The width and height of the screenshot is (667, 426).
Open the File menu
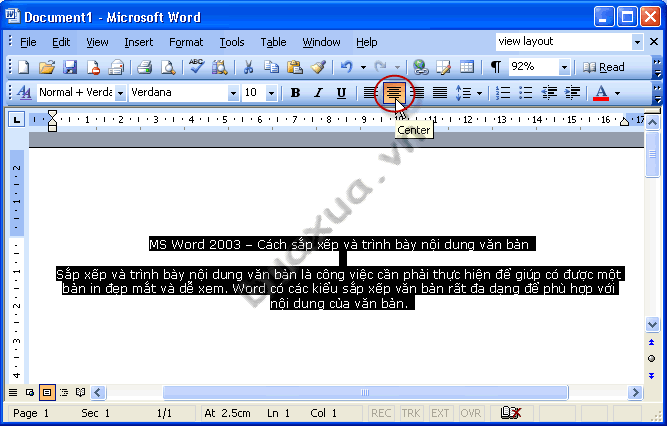(28, 42)
